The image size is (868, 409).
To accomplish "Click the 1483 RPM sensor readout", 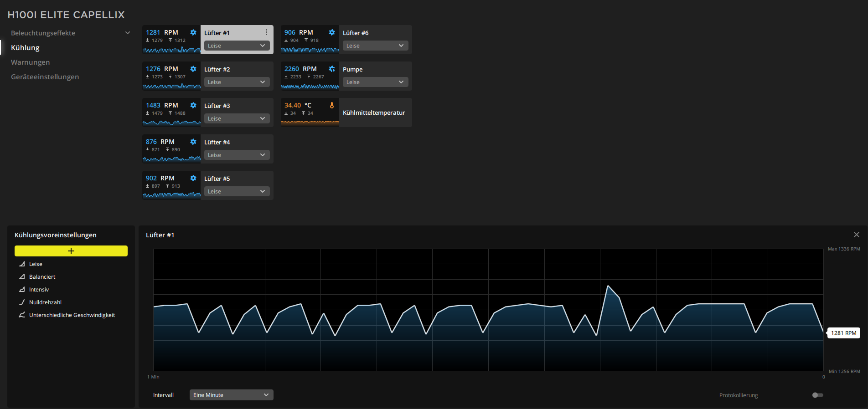I will pyautogui.click(x=162, y=105).
